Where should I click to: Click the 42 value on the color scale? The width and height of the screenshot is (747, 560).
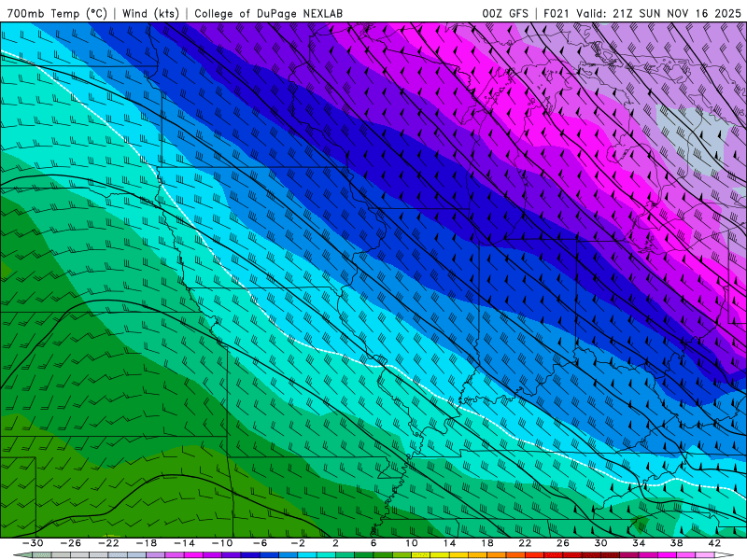click(x=714, y=543)
